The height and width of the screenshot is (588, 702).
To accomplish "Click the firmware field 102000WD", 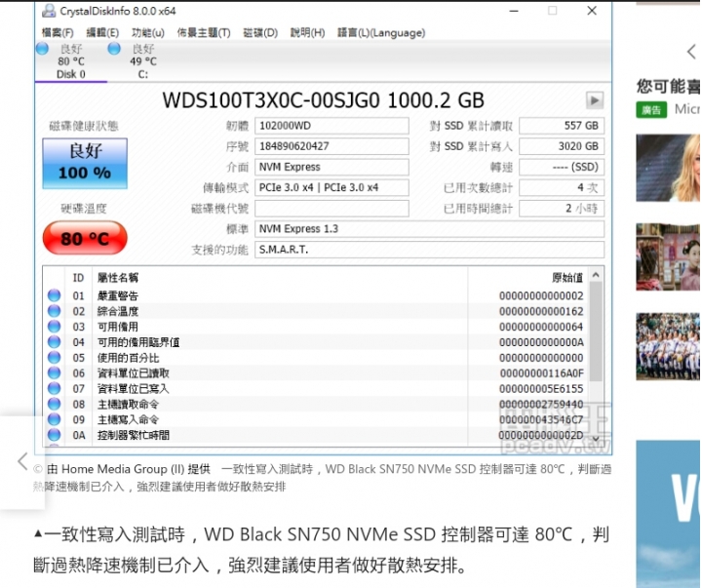I will pos(331,126).
